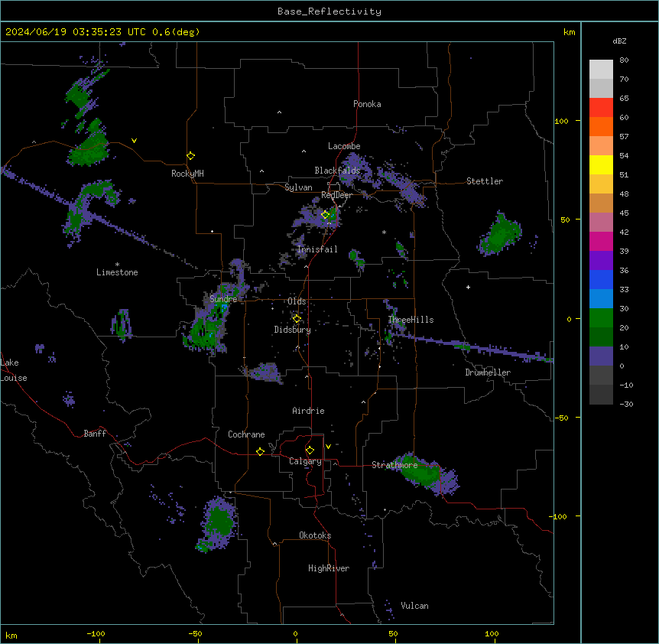The width and height of the screenshot is (659, 644).
Task: Click the Sundre town label
Action: 223,299
